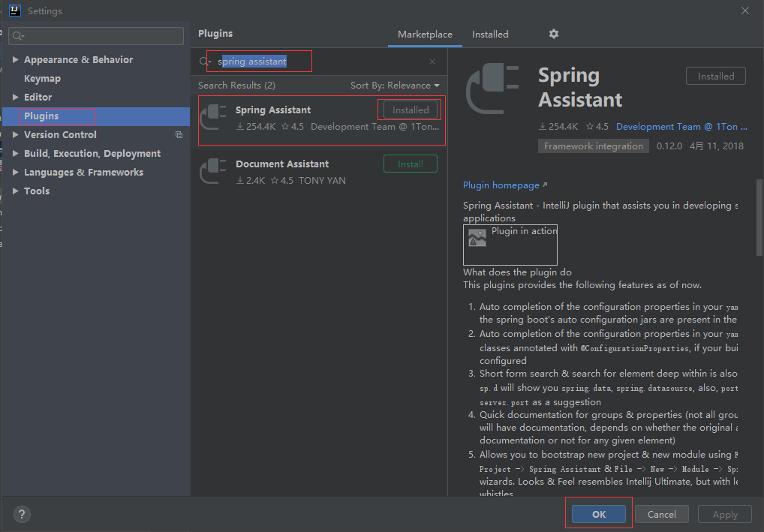
Task: Click Installed button in plugin detail panel
Action: 716,76
